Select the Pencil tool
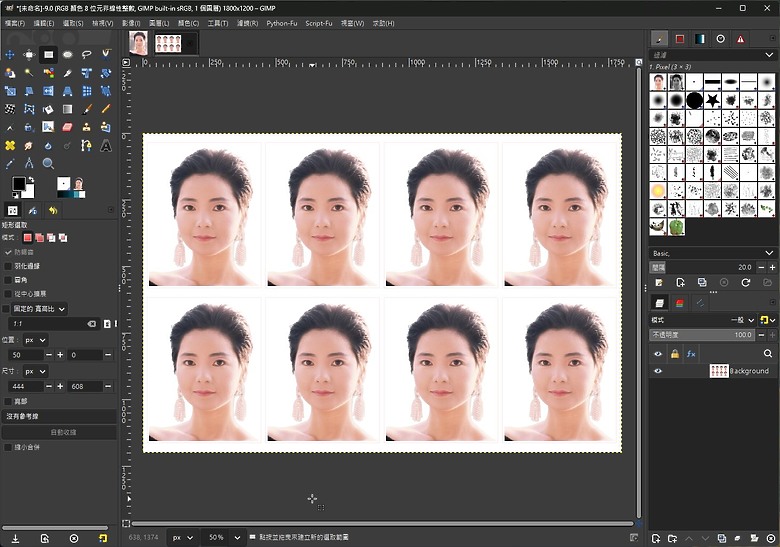The image size is (780, 547). 106,109
